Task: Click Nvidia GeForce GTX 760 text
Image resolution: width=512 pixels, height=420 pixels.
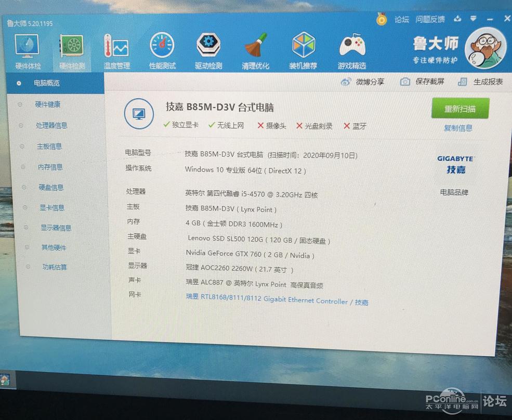Action: coord(250,254)
